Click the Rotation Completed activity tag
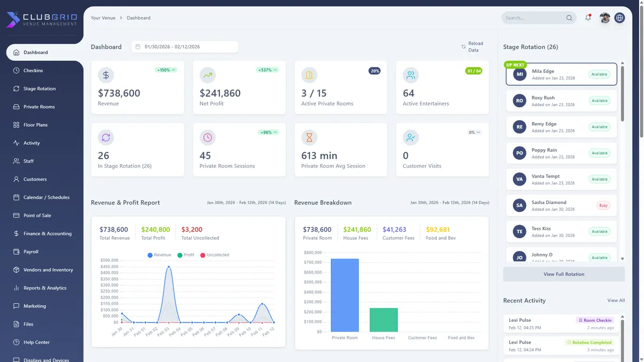 tap(589, 342)
